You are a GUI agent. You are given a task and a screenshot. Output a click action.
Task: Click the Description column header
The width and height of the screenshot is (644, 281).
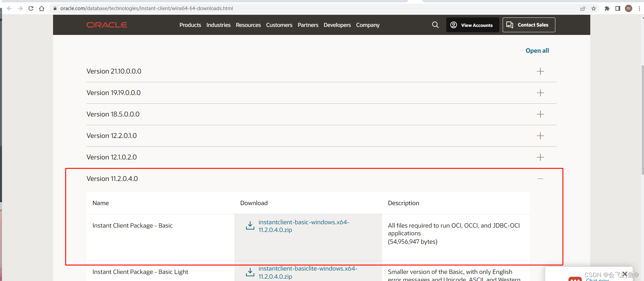tap(403, 203)
